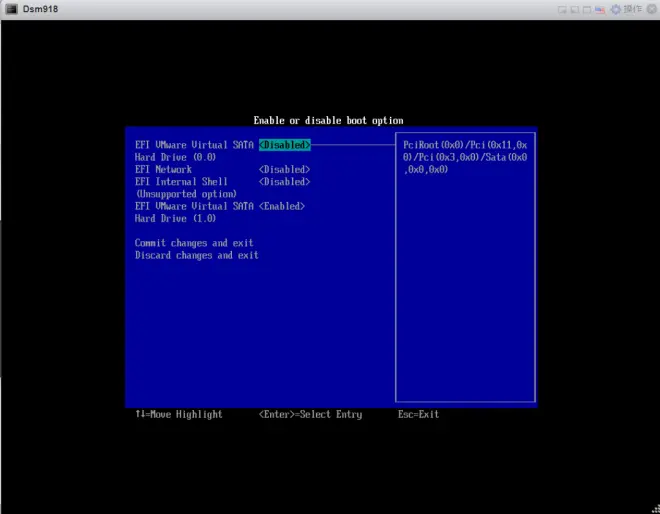Close the Dsm918 console with round X
Screen dimensions: 660x514
click(652, 9)
